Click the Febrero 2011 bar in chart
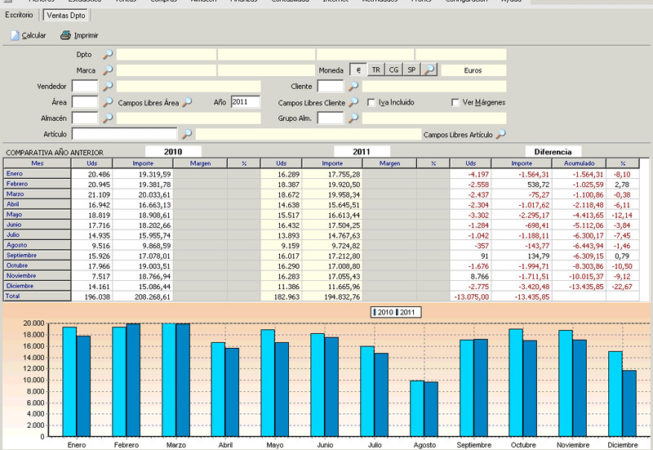The width and height of the screenshot is (653, 450). (133, 380)
